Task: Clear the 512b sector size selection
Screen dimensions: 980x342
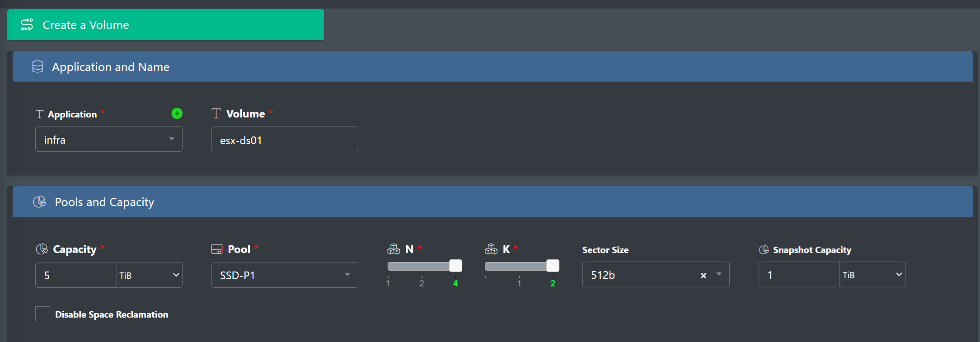Action: [703, 275]
